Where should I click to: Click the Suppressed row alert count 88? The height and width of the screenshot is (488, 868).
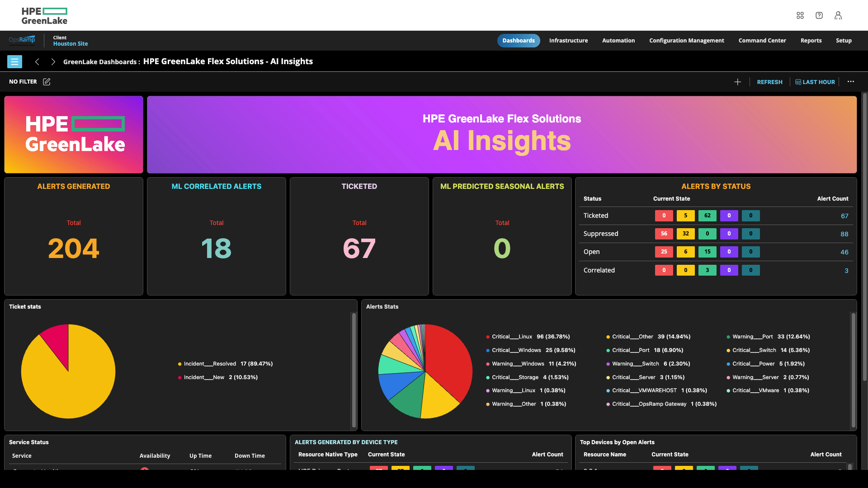[x=844, y=234]
